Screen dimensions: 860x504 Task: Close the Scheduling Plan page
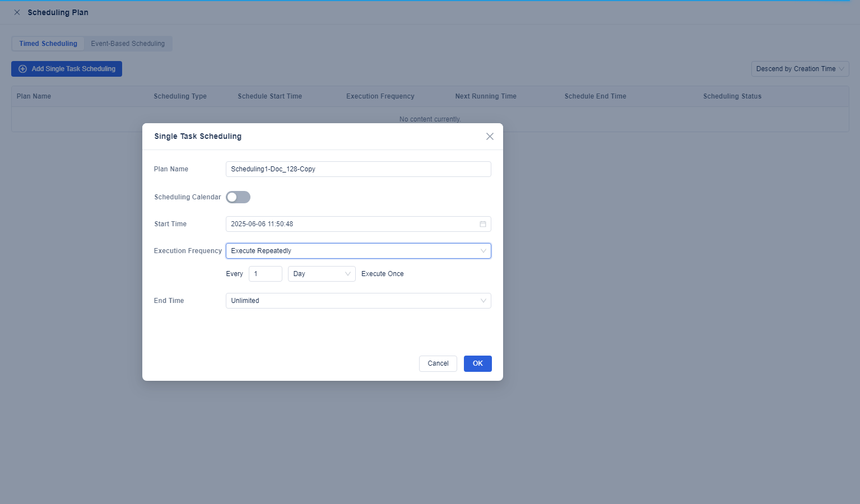pos(17,12)
